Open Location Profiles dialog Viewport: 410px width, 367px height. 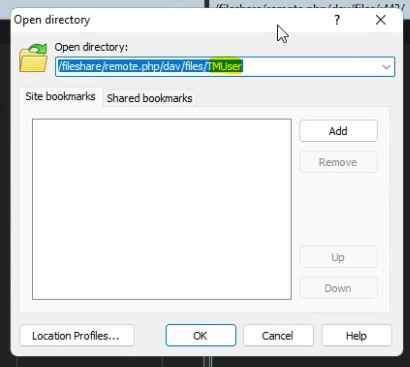coord(77,336)
